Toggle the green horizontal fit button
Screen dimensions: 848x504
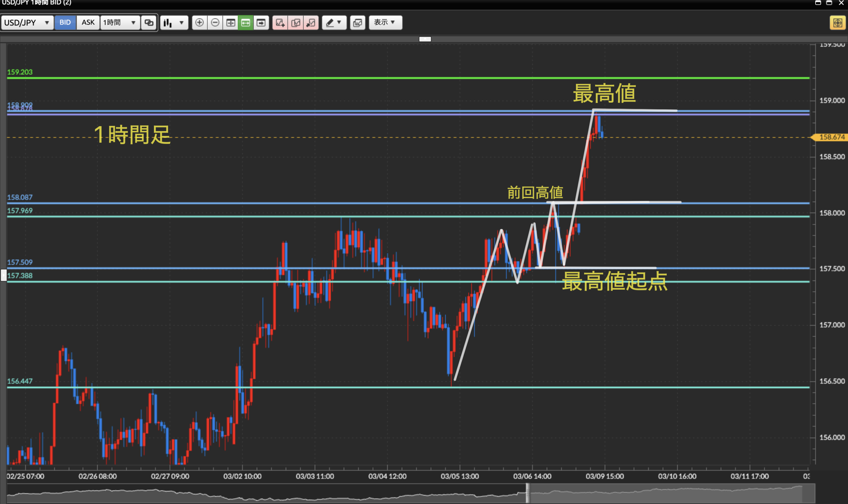(246, 23)
